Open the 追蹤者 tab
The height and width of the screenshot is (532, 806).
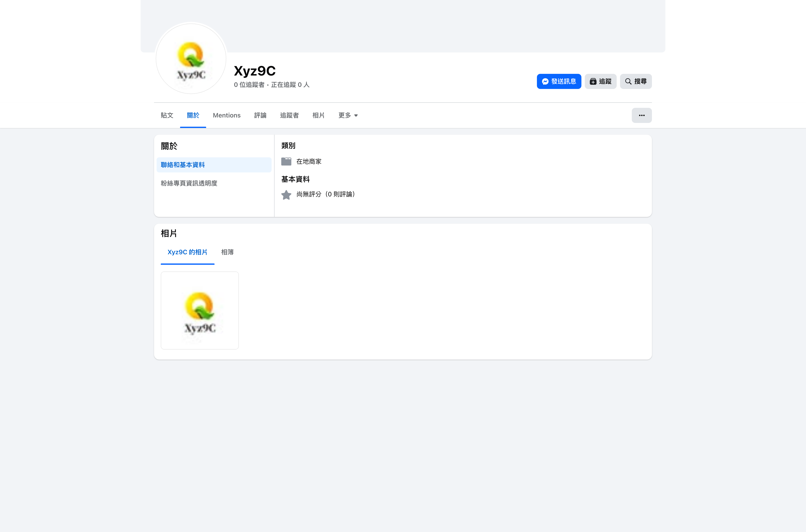coord(289,115)
